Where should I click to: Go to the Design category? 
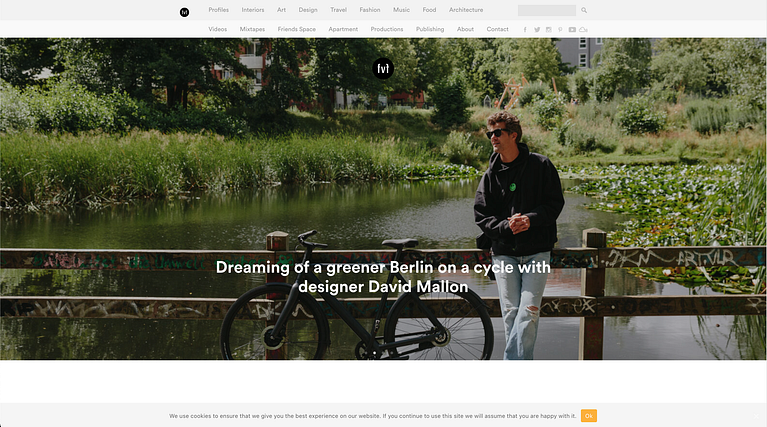(x=308, y=10)
